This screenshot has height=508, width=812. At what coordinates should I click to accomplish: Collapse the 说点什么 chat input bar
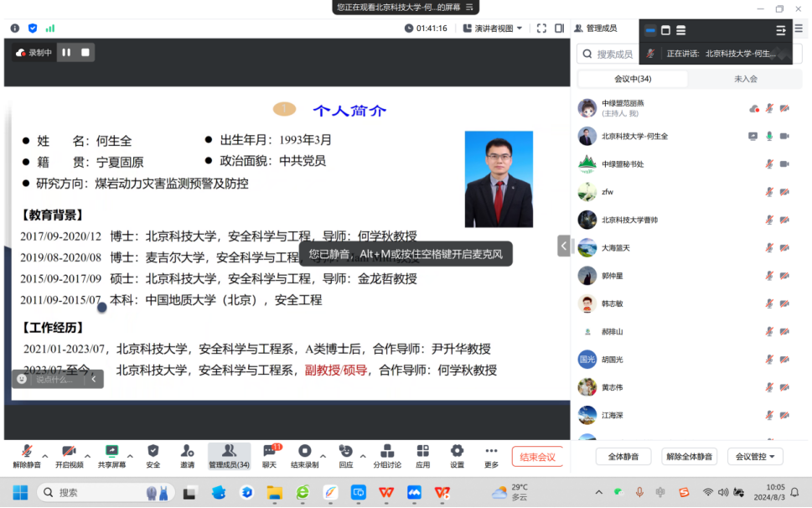94,379
